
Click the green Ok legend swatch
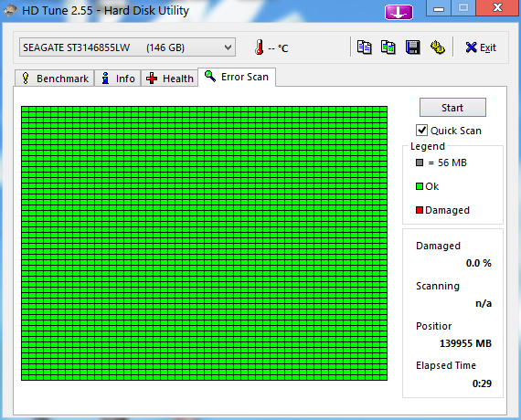coord(420,186)
